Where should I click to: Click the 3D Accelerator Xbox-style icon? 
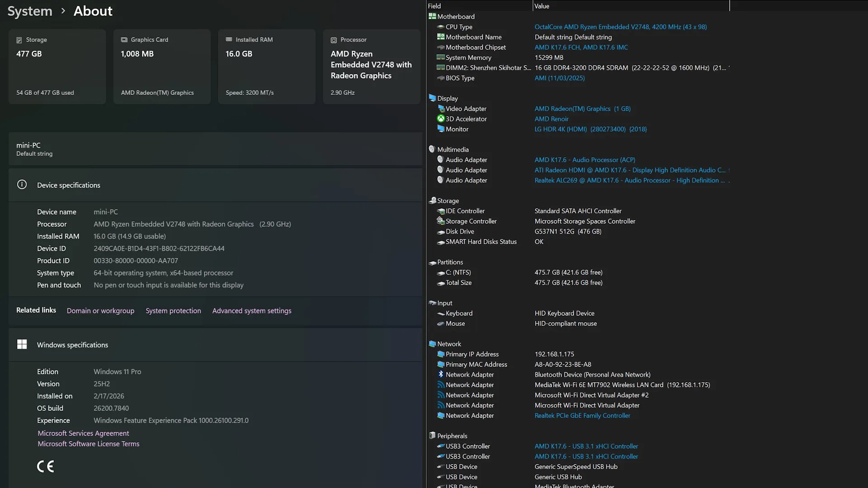[x=441, y=119]
